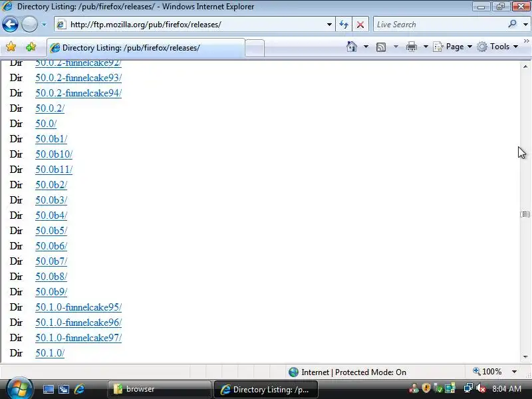The image size is (532, 399).
Task: Open the Page menu
Action: [x=453, y=47]
